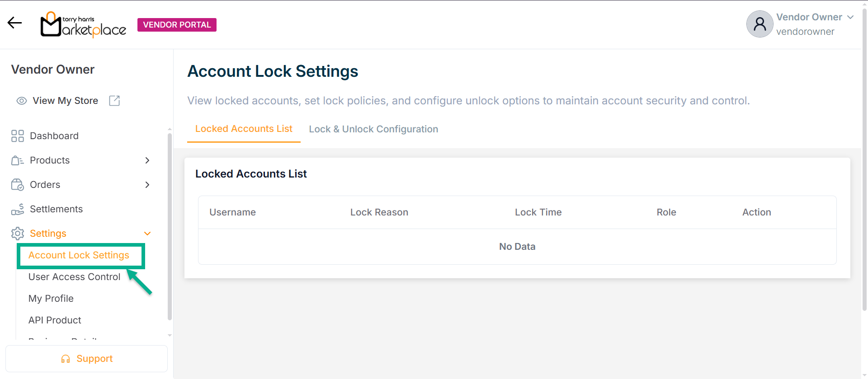The height and width of the screenshot is (379, 868).
Task: Click the user avatar icon
Action: click(759, 24)
